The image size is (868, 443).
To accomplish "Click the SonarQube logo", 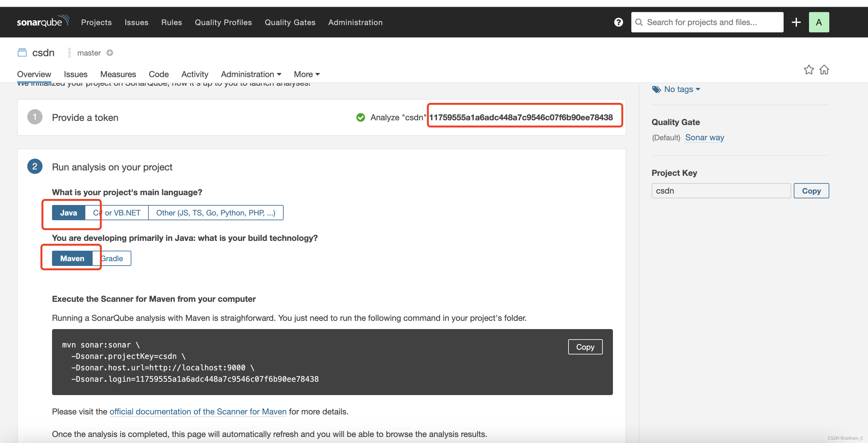I will (x=43, y=22).
